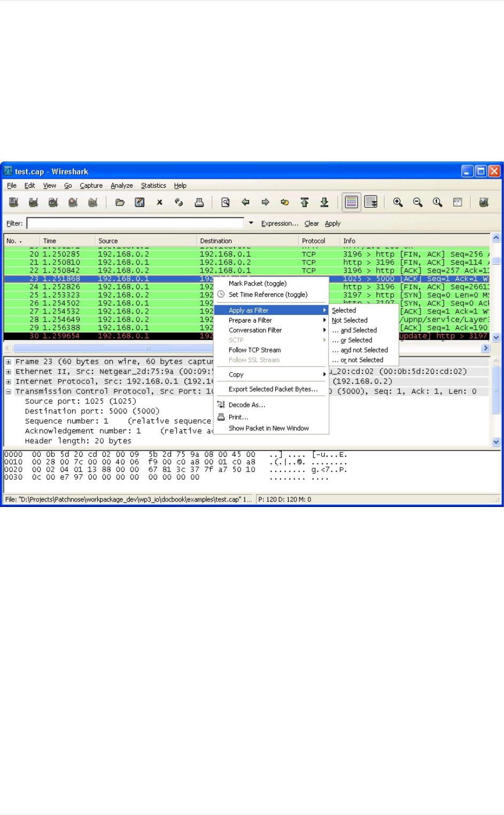This screenshot has width=504, height=815.
Task: Open the File menu
Action: [12, 186]
